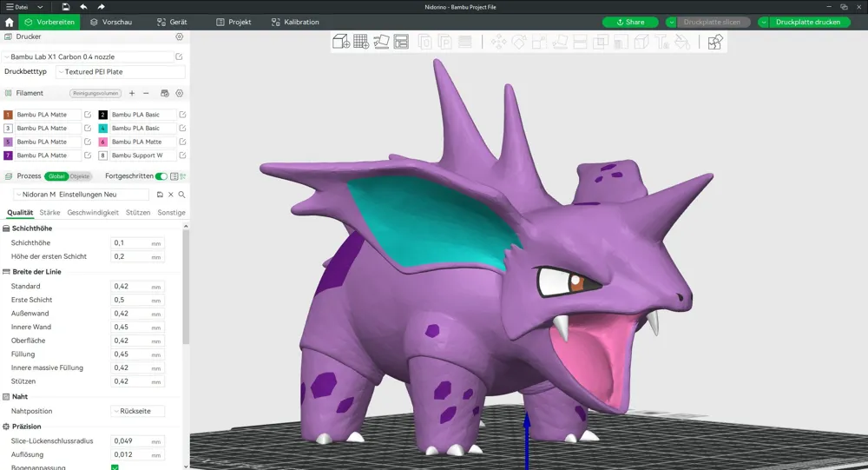Open Druckbetttyp Textured PEI Plate dropdown

[x=121, y=71]
